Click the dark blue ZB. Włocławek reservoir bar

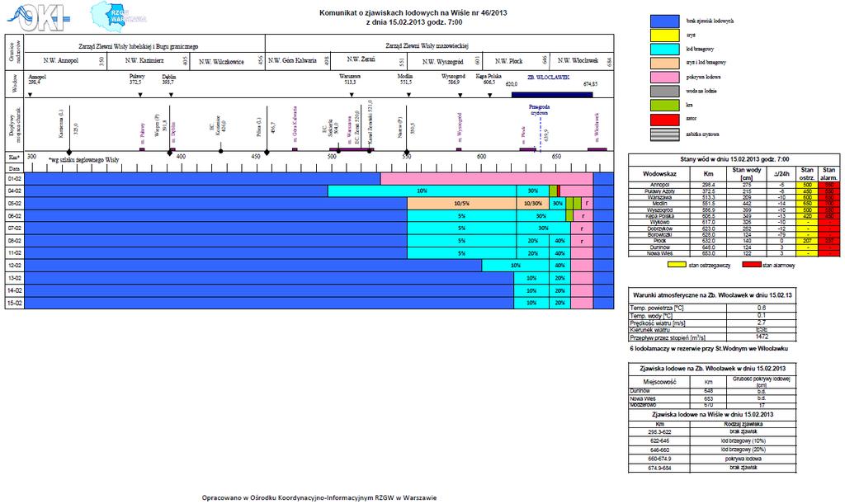click(552, 95)
